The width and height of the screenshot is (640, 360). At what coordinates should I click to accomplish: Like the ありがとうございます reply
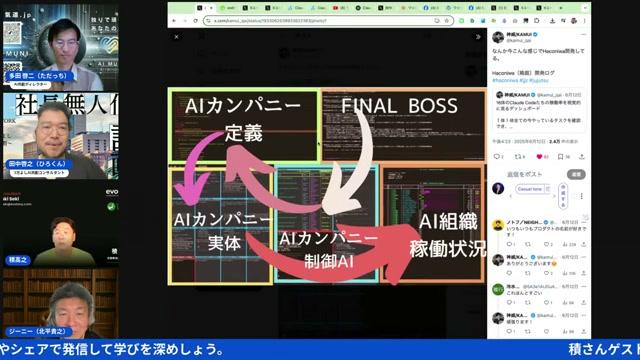547,273
